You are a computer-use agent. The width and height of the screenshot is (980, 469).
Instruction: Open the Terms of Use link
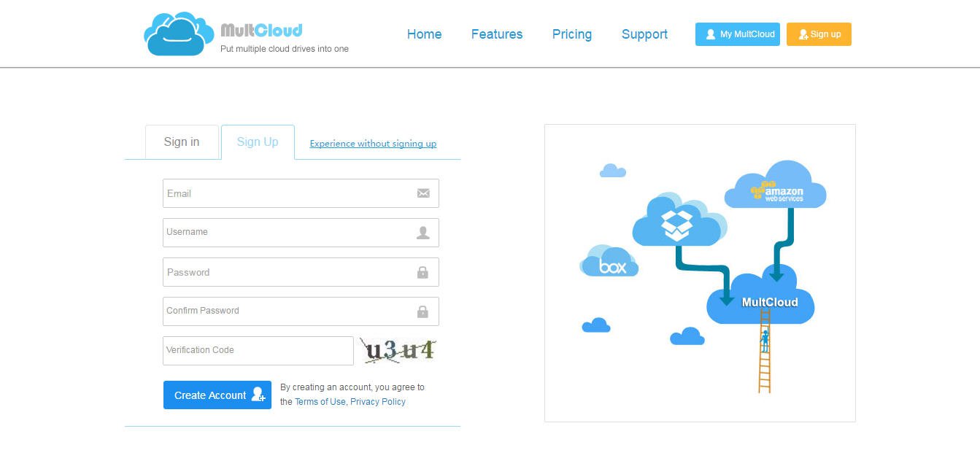[320, 402]
